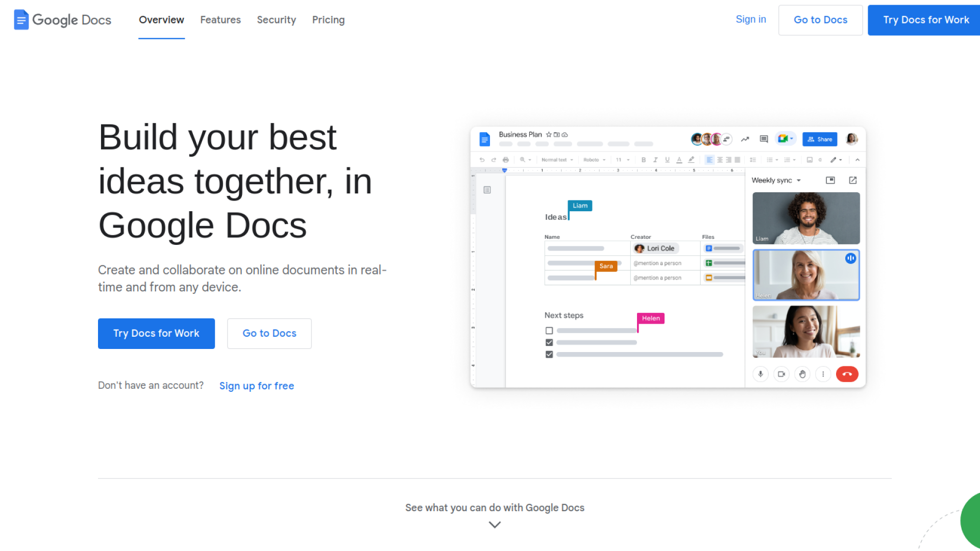Switch to the Pricing tab
Screen dimensions: 980x551
[328, 20]
